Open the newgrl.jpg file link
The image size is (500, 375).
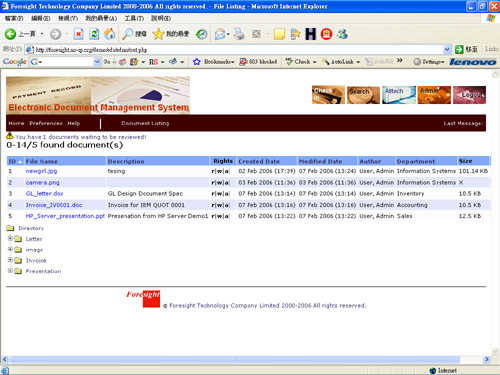(x=41, y=171)
